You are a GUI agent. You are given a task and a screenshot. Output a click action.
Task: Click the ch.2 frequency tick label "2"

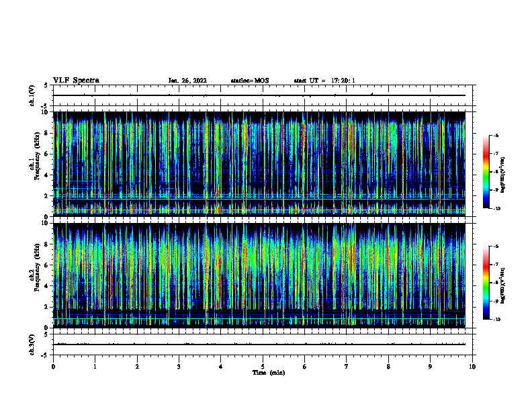[x=47, y=307]
